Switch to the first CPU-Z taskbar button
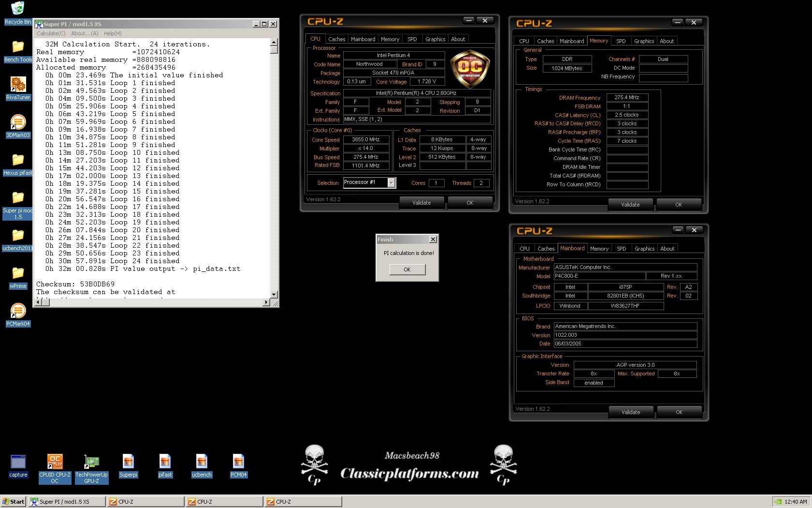Image resolution: width=812 pixels, height=508 pixels. point(145,502)
